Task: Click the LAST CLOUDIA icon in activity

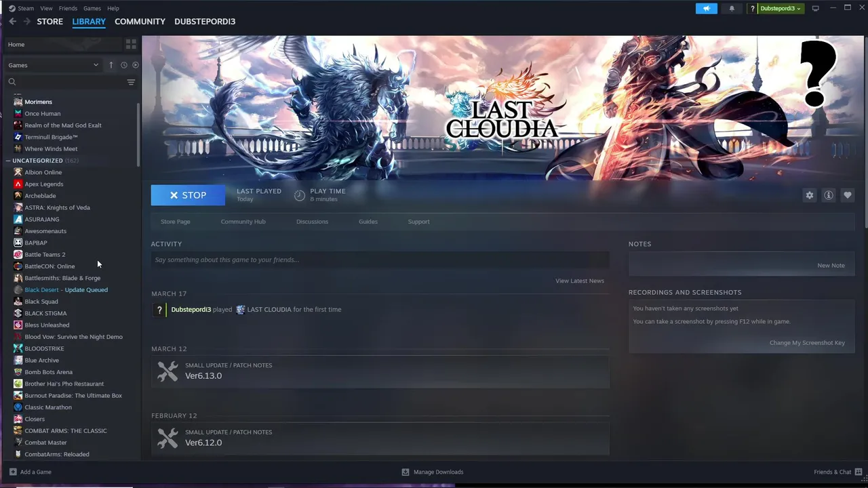Action: coord(240,310)
